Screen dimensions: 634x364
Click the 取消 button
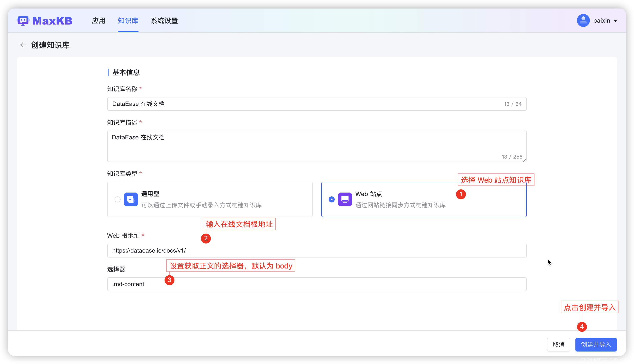(558, 344)
